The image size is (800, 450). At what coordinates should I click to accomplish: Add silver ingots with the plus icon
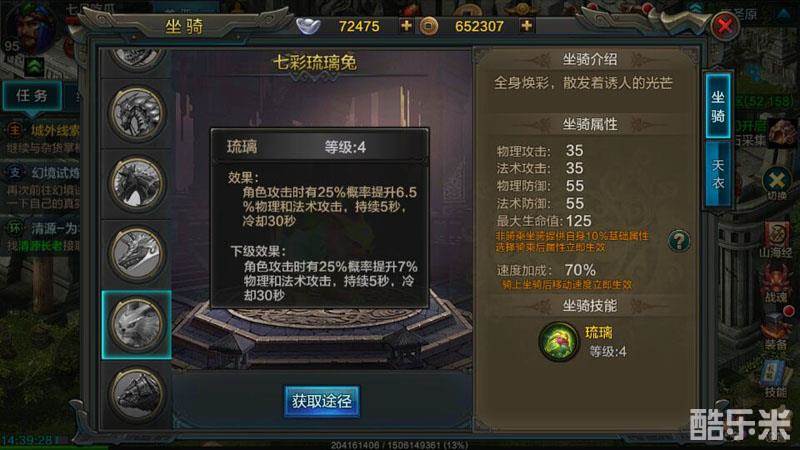click(406, 25)
